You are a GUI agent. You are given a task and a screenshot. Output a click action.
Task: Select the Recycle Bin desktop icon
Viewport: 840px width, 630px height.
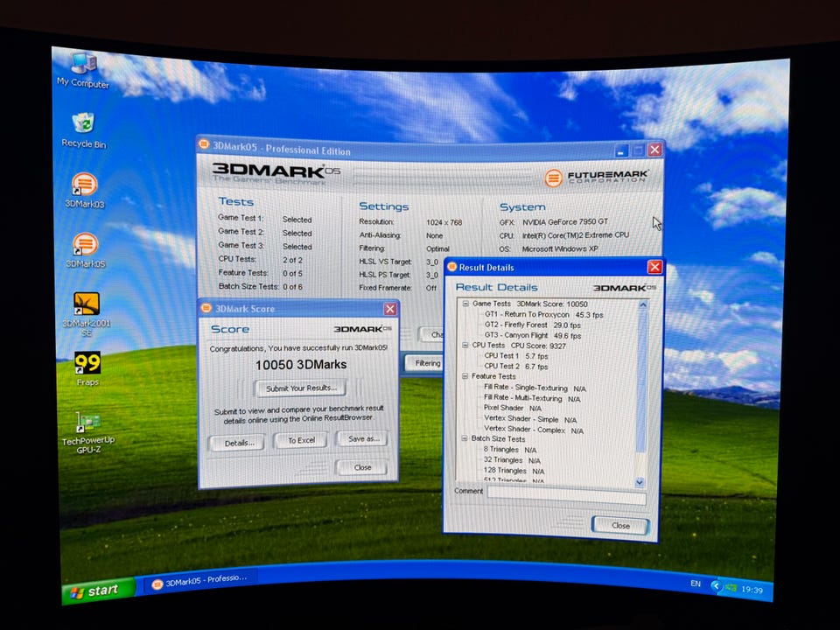[84, 130]
